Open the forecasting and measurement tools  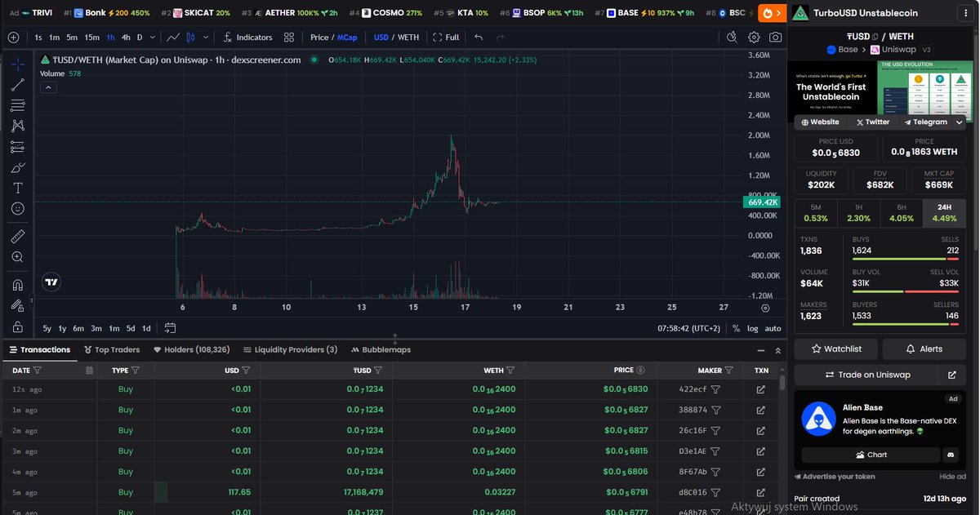[17, 147]
